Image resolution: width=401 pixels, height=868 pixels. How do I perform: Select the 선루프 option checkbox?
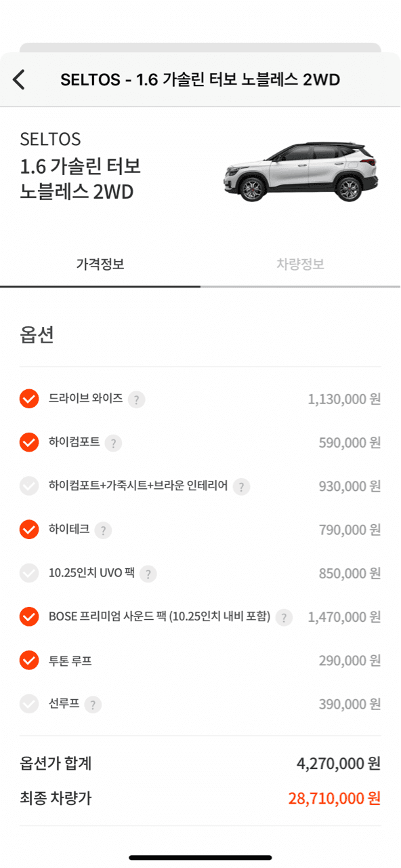click(28, 704)
